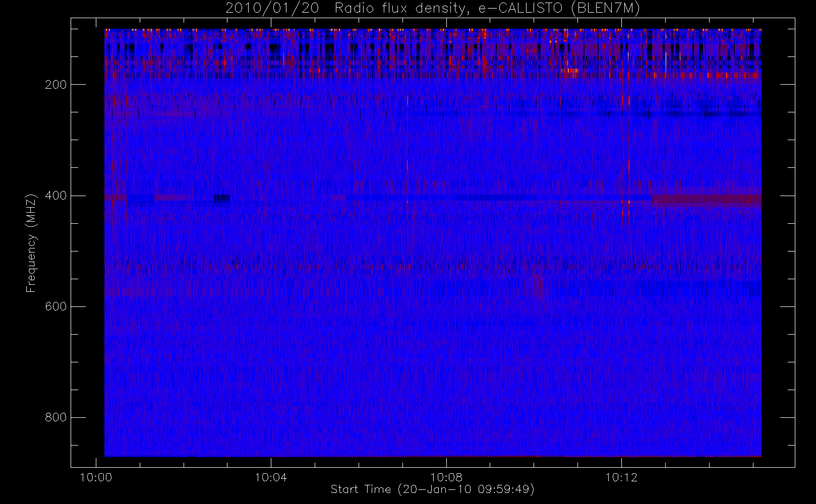The width and height of the screenshot is (816, 504).
Task: Click the 800 frequency tick label
Action: 56,417
